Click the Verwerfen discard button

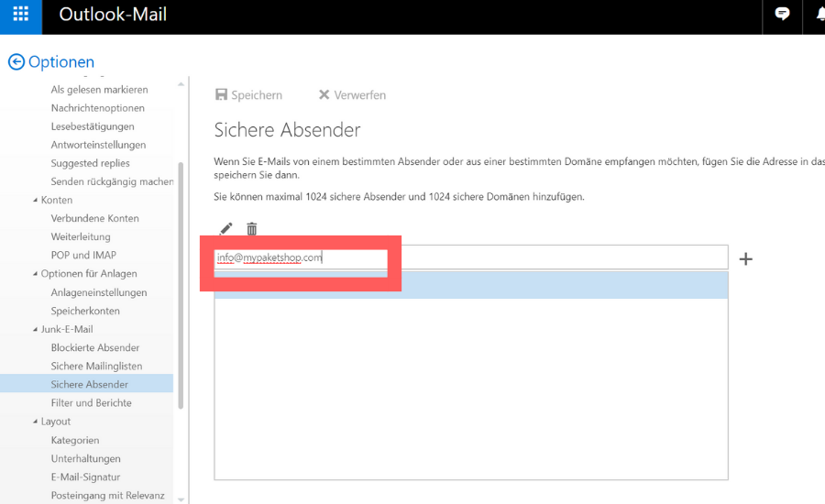coord(352,95)
